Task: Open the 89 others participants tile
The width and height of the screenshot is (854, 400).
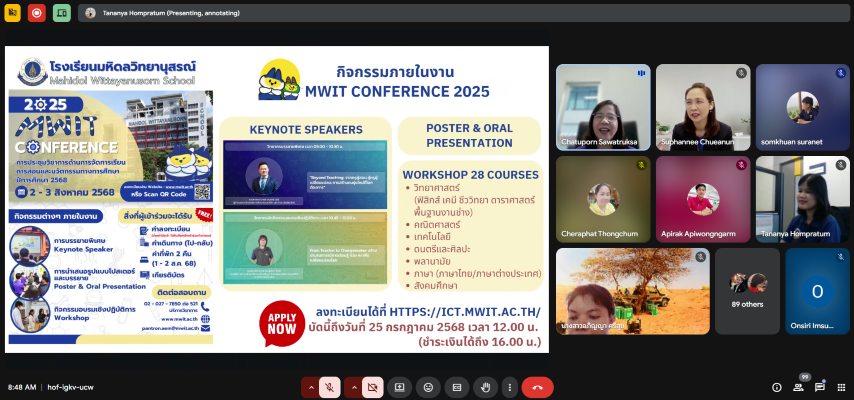Action: 747,292
